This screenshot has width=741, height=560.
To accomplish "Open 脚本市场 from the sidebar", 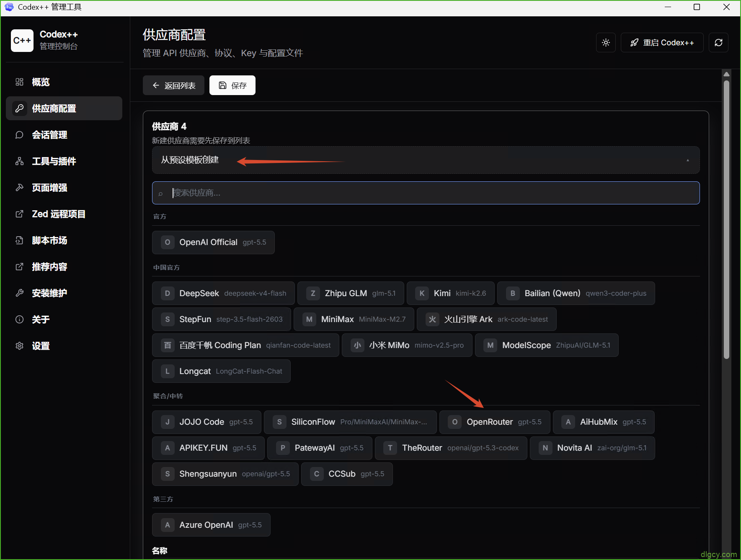I will [x=64, y=240].
